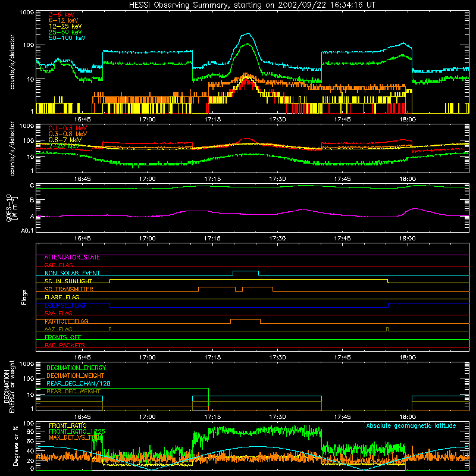This screenshot has width=476, height=476.
Task: Click the SC_IN_SUNLIGHT flag label
Action: pos(68,281)
